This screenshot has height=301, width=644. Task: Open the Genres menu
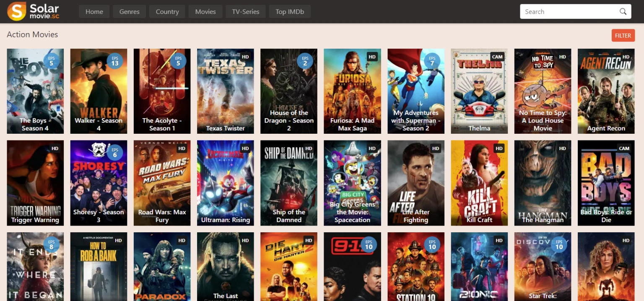point(129,12)
